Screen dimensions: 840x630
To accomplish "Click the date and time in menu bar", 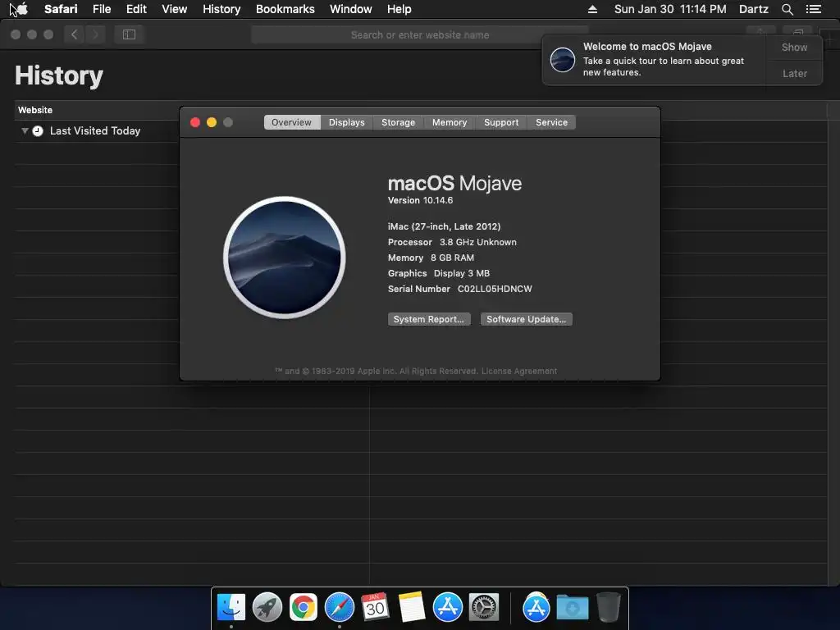I will [670, 9].
